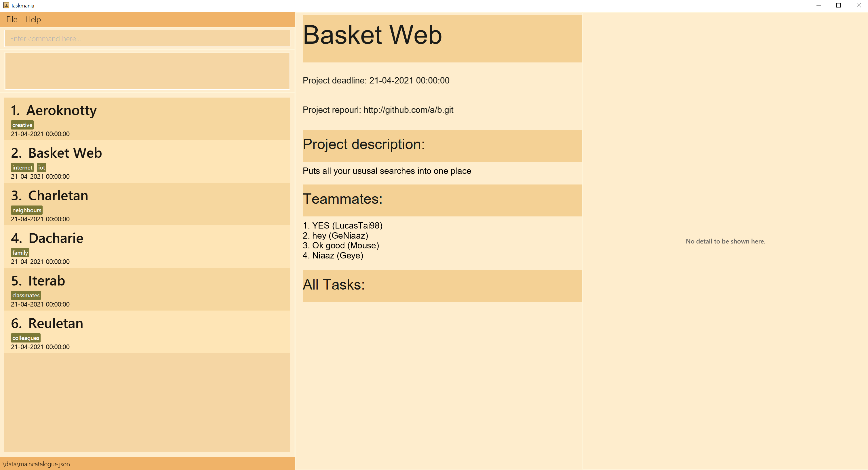The image size is (868, 470).
Task: Click the Taskmania app icon in title bar
Action: coord(6,5)
